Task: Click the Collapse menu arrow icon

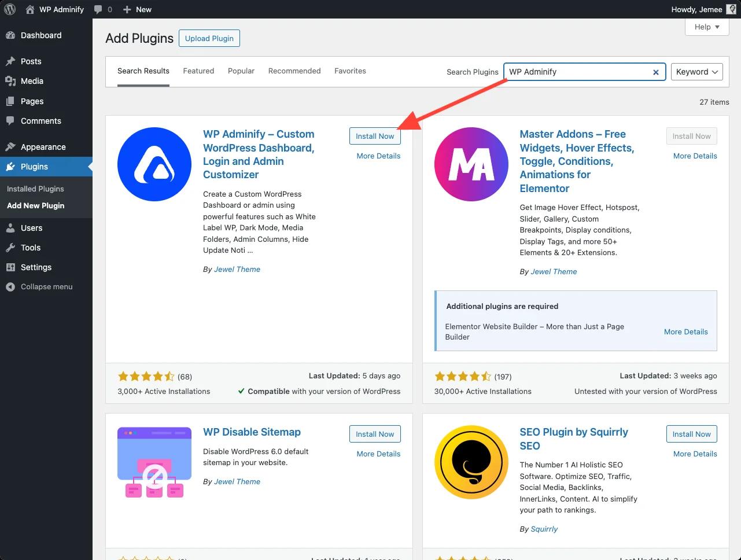Action: [10, 287]
